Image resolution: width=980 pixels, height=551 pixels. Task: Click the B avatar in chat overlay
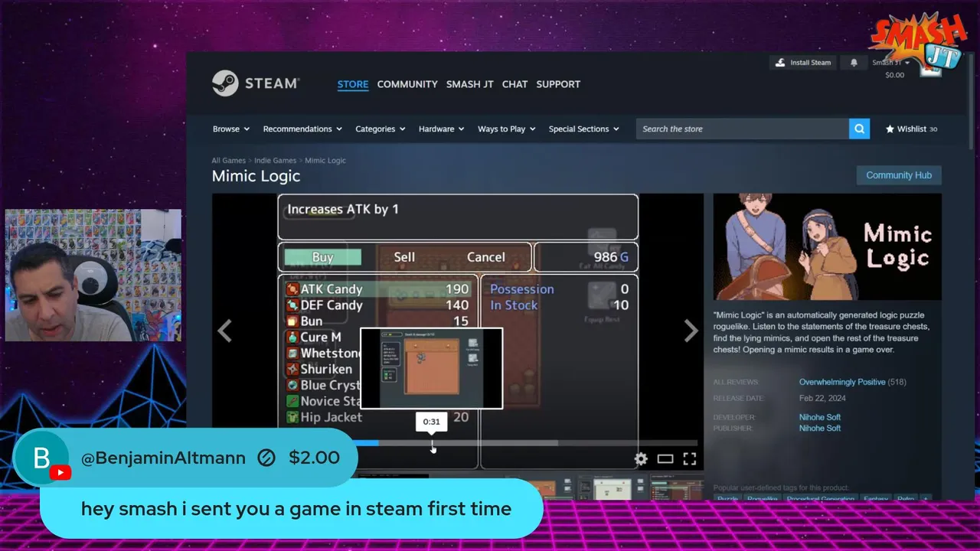pyautogui.click(x=42, y=458)
